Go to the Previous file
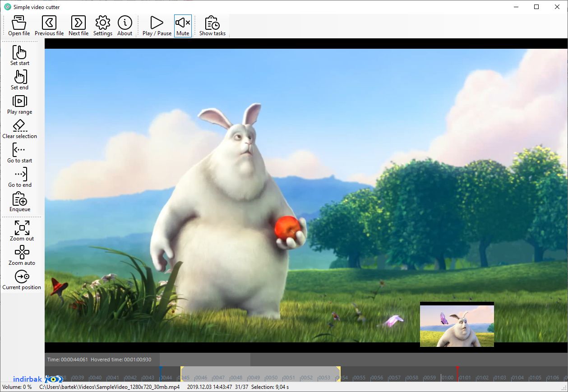This screenshot has height=392, width=568. [49, 26]
